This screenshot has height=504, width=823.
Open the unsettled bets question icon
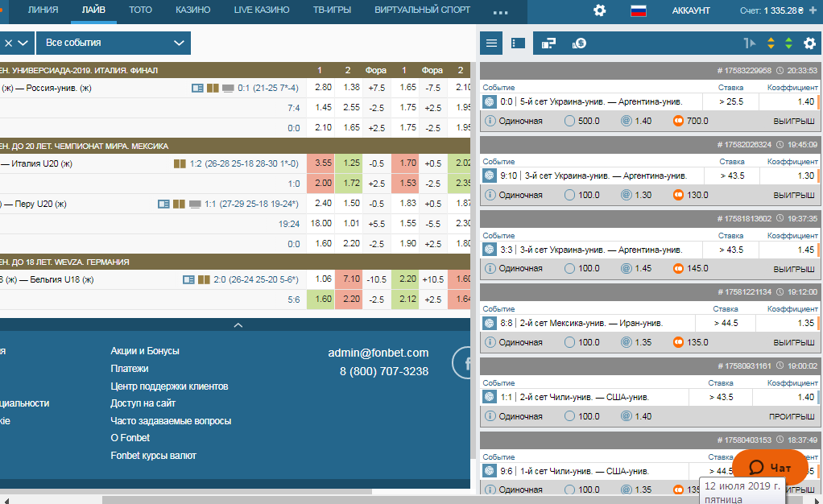point(548,43)
